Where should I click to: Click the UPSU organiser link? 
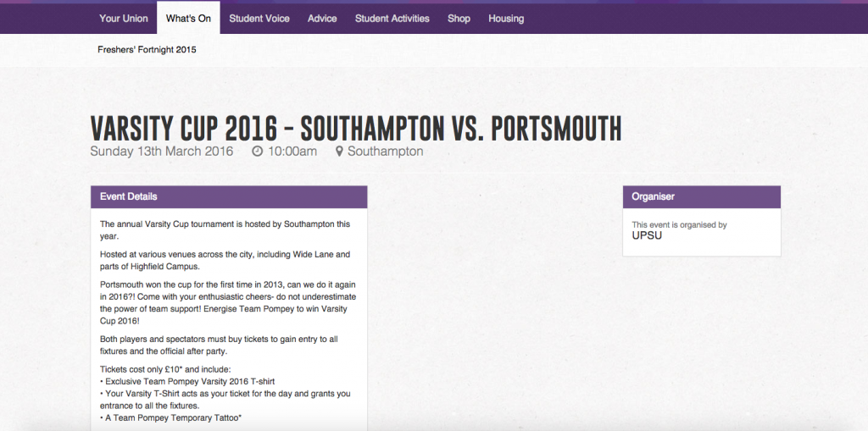pyautogui.click(x=647, y=235)
